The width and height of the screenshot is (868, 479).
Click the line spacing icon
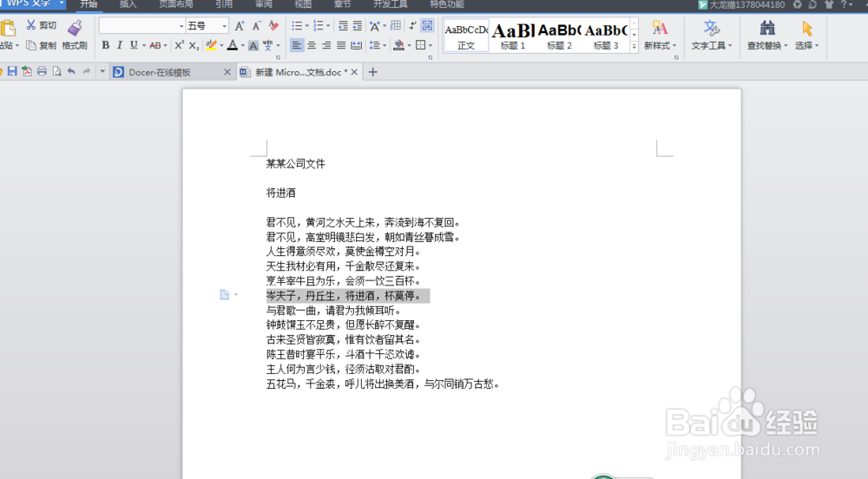pos(375,45)
